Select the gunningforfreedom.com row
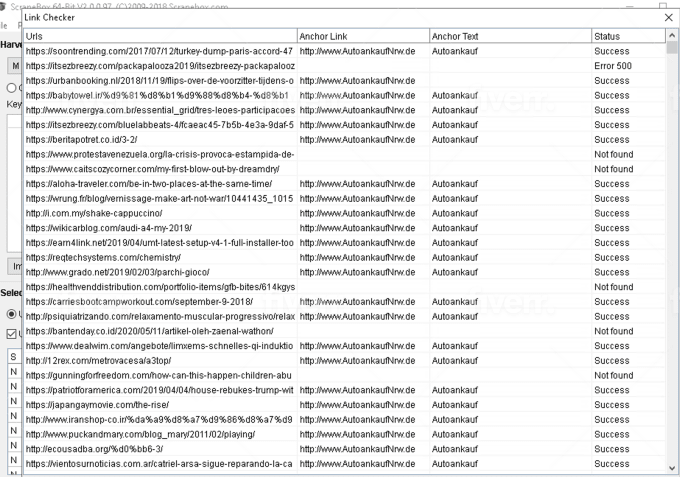 pyautogui.click(x=158, y=375)
